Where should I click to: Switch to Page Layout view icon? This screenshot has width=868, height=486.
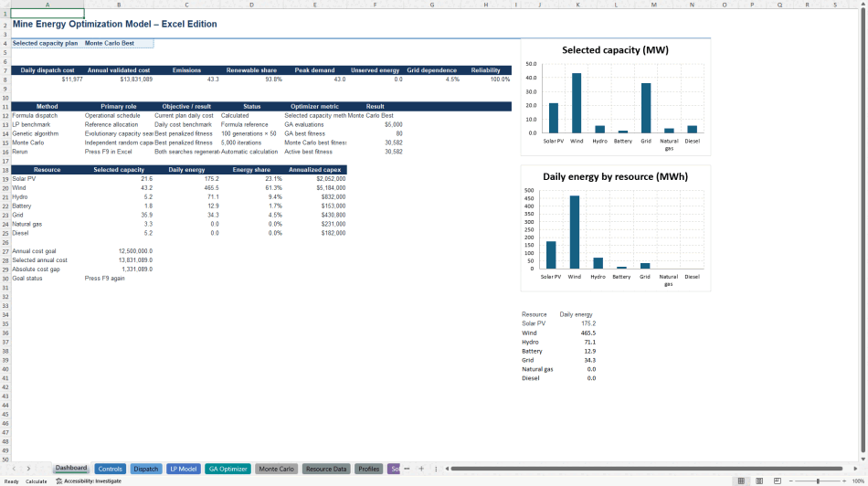point(759,481)
